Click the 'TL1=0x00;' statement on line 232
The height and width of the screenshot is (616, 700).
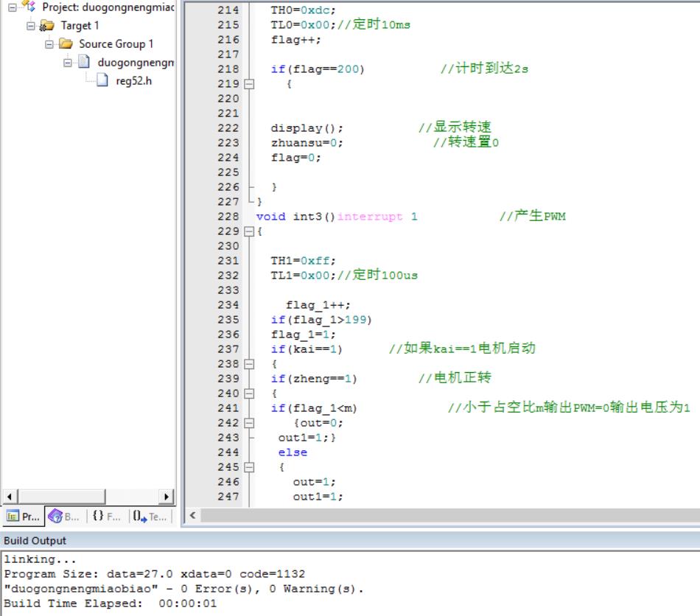[x=303, y=276]
